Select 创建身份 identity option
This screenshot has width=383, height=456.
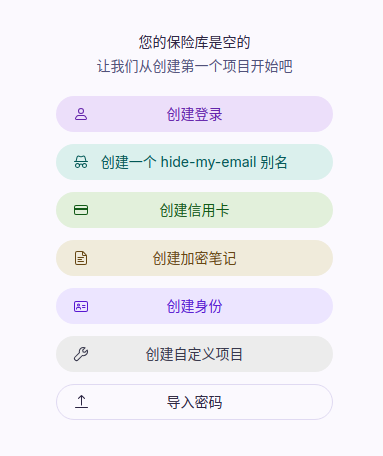point(194,306)
